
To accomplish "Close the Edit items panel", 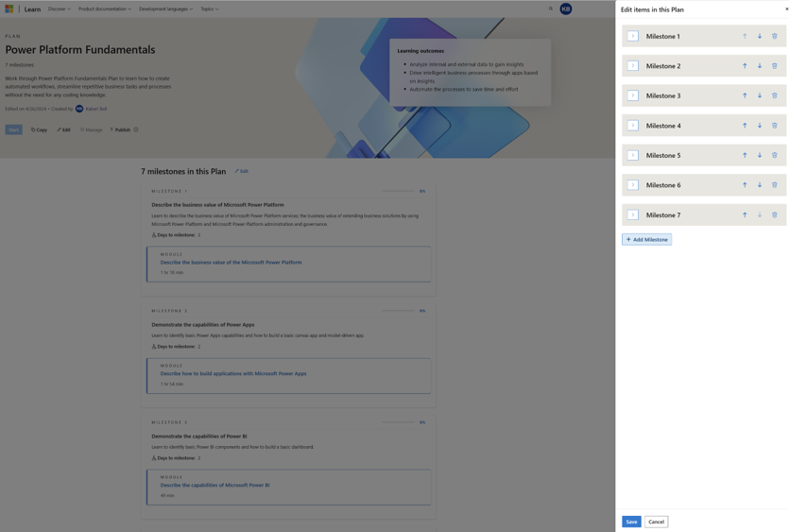I will [x=786, y=9].
